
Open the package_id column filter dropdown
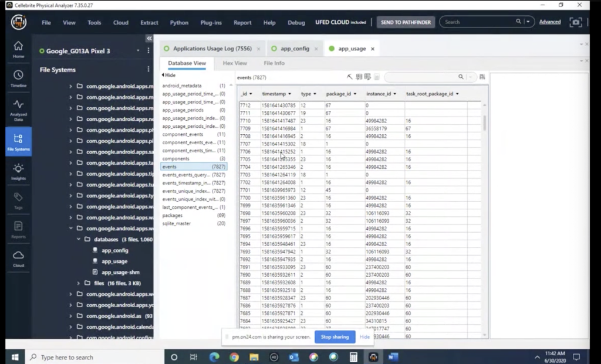coord(355,94)
